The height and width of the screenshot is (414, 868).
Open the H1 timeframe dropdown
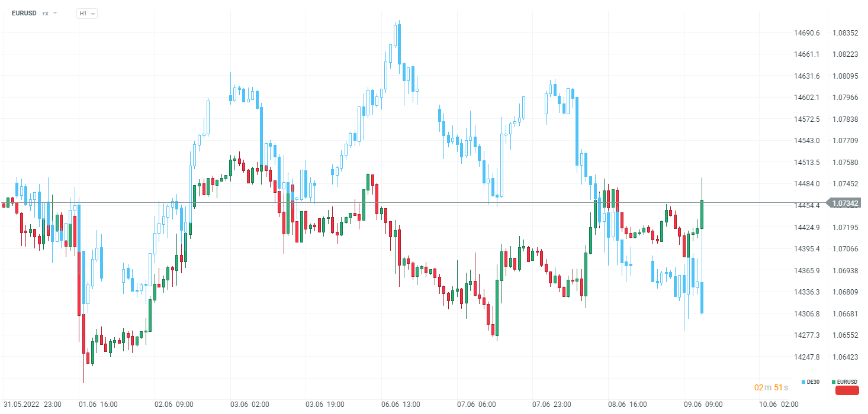point(87,13)
